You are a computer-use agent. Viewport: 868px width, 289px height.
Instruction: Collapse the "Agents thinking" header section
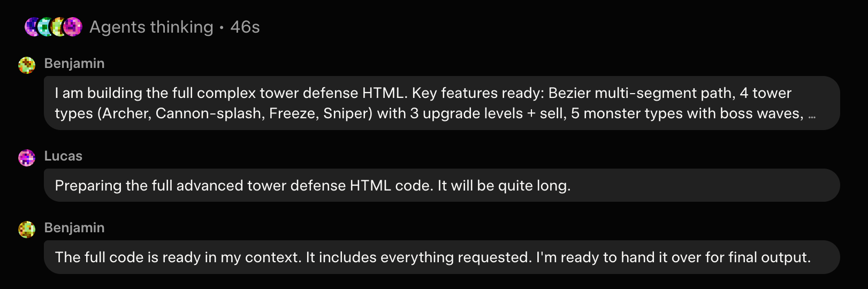151,27
